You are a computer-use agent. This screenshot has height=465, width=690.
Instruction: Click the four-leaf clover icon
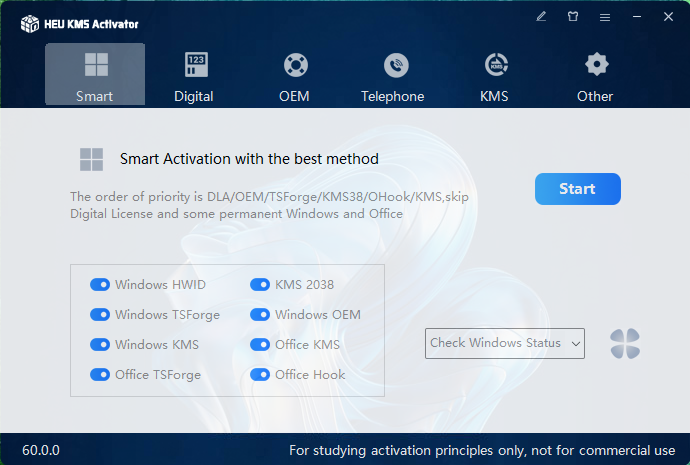pyautogui.click(x=625, y=344)
